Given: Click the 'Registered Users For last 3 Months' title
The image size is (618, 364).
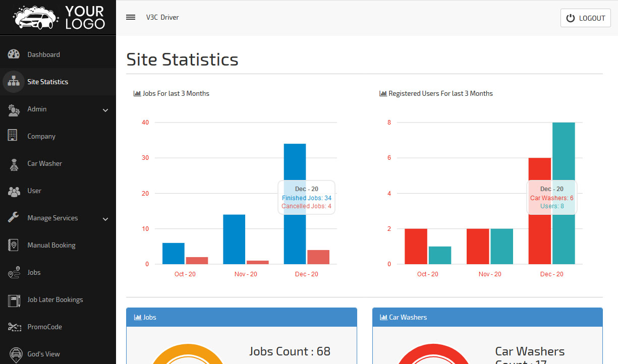Looking at the screenshot, I should [441, 93].
